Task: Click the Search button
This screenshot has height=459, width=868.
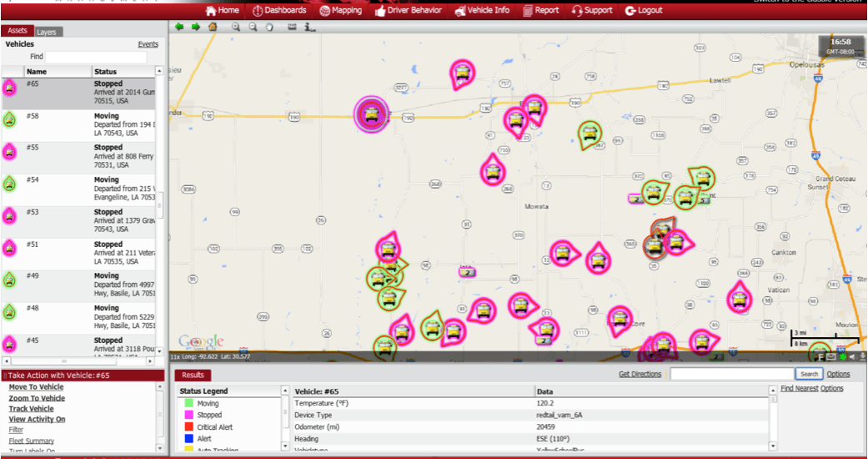Action: pos(809,374)
